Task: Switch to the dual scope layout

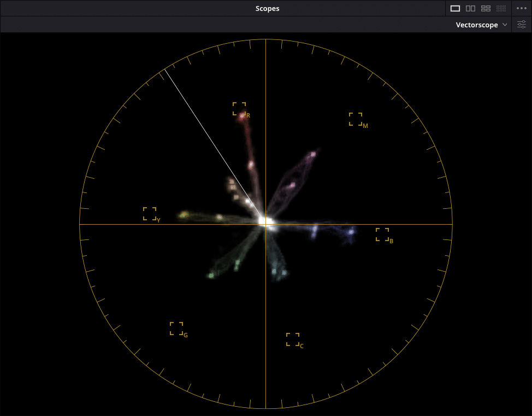Action: click(471, 8)
